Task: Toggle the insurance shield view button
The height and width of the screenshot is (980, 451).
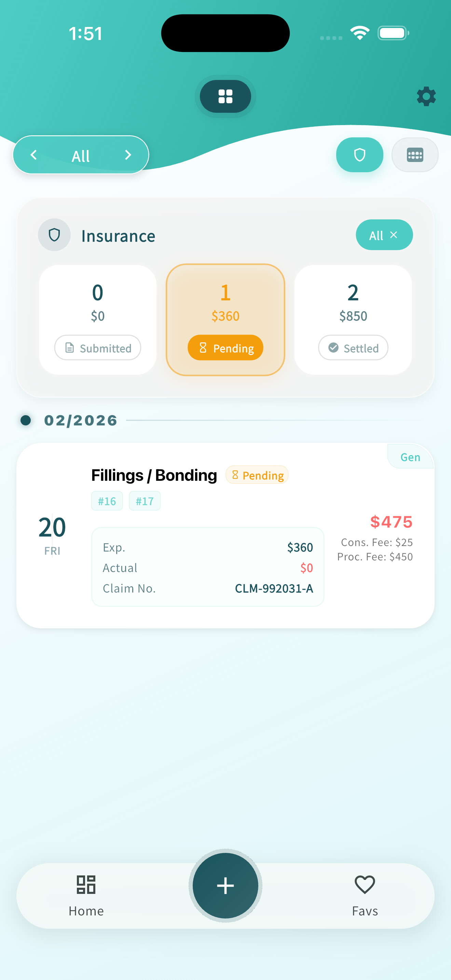Action: click(359, 155)
